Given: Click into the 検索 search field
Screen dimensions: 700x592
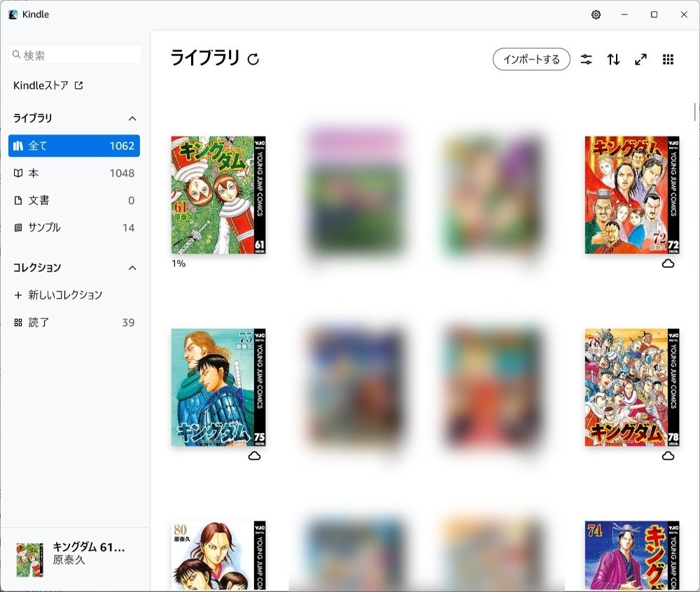Looking at the screenshot, I should (75, 55).
